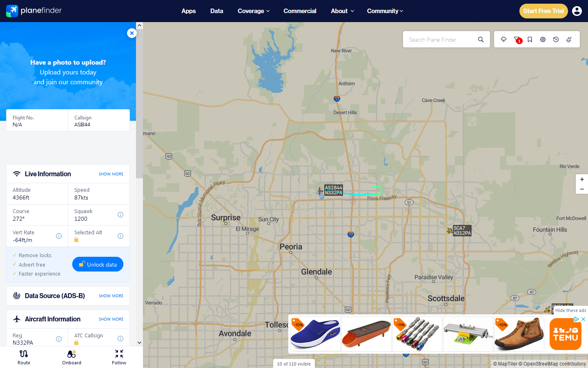Viewport: 588px width, 368px height.
Task: Click Hide these ads link
Action: coord(570,310)
